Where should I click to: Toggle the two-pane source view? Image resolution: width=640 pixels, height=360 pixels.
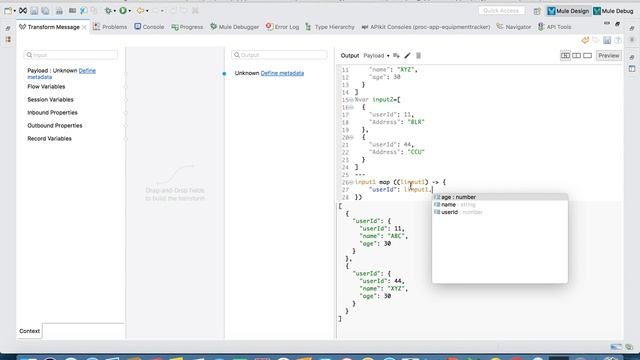[x=576, y=56]
